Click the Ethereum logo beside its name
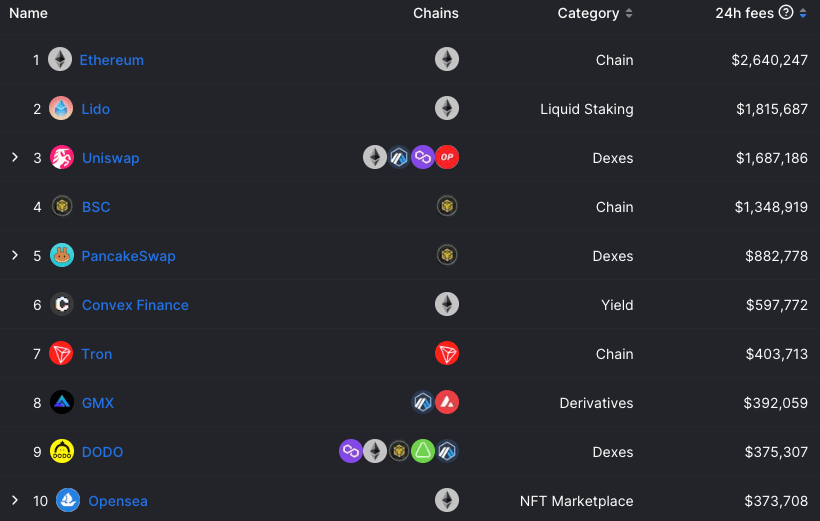Image resolution: width=820 pixels, height=521 pixels. click(x=60, y=60)
